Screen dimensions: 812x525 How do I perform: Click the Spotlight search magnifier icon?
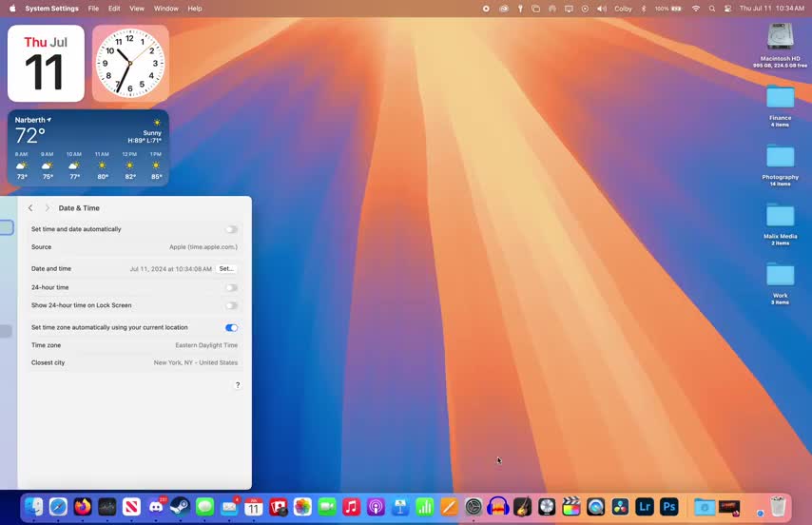tap(712, 9)
